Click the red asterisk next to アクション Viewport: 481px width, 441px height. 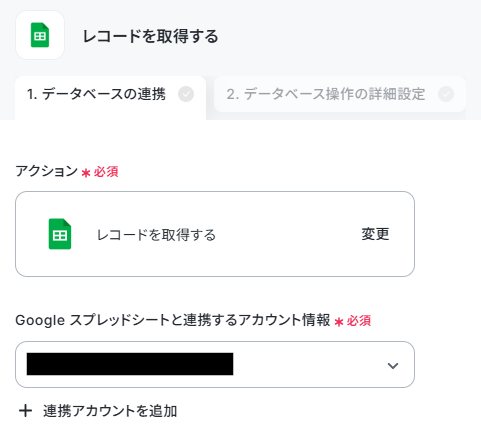(86, 173)
